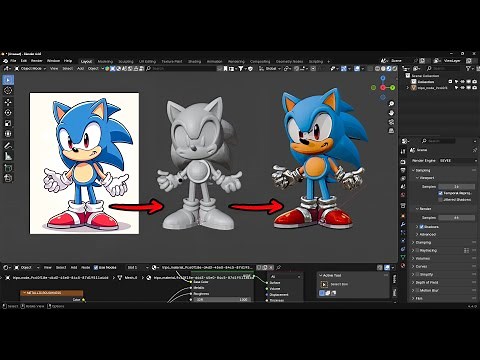Open the Edit menu
Screen dimensions: 480x360
click(24, 61)
